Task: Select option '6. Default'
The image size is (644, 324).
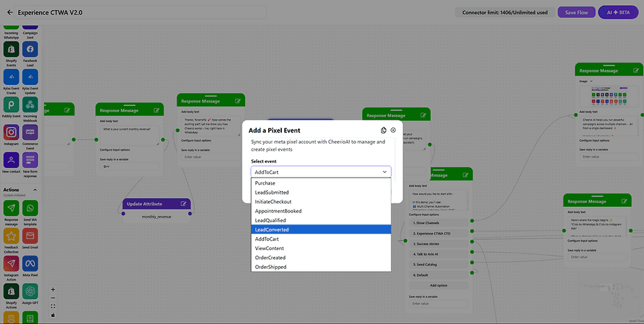Action: (x=438, y=275)
